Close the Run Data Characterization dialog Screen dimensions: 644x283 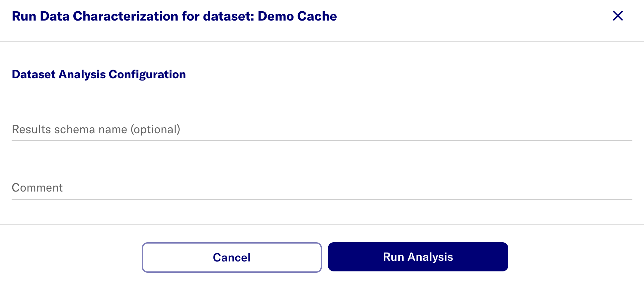click(x=617, y=16)
